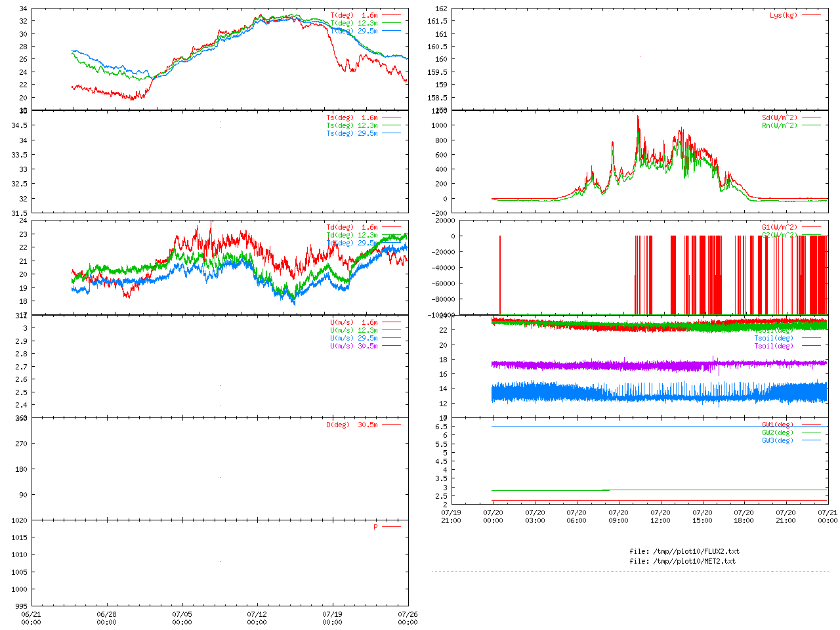This screenshot has height=630, width=840.
Task: Click the '160.5' y-axis value
Action: [x=438, y=47]
